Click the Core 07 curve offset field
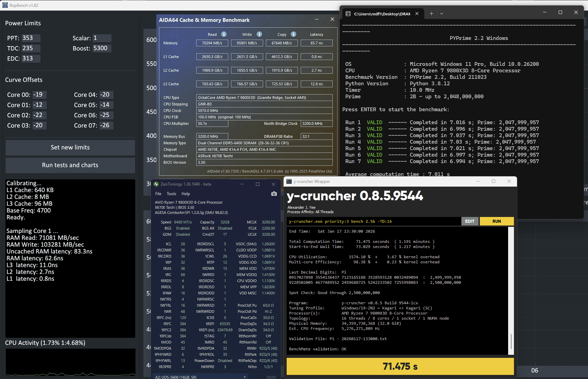 pos(106,125)
